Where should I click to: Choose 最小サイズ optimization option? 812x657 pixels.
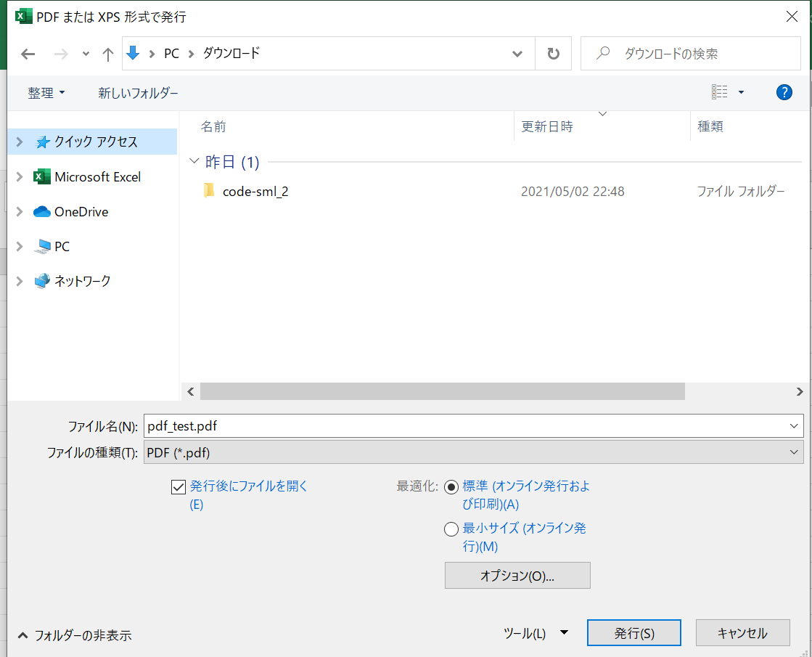tap(451, 529)
